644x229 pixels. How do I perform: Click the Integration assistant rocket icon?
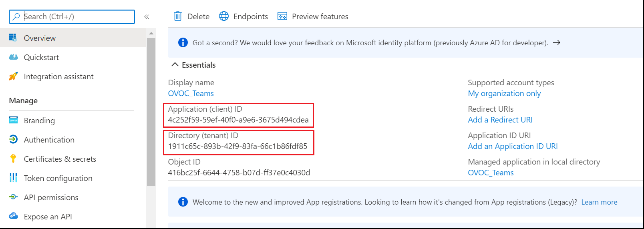pyautogui.click(x=13, y=76)
